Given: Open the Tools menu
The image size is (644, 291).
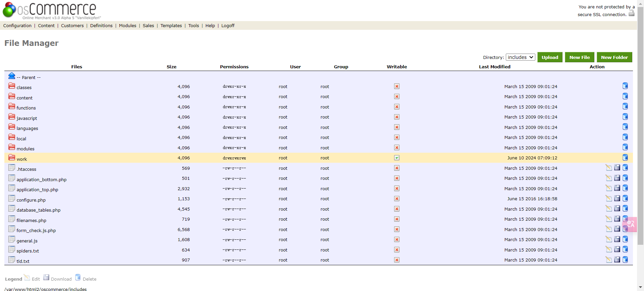Looking at the screenshot, I should pyautogui.click(x=194, y=25).
